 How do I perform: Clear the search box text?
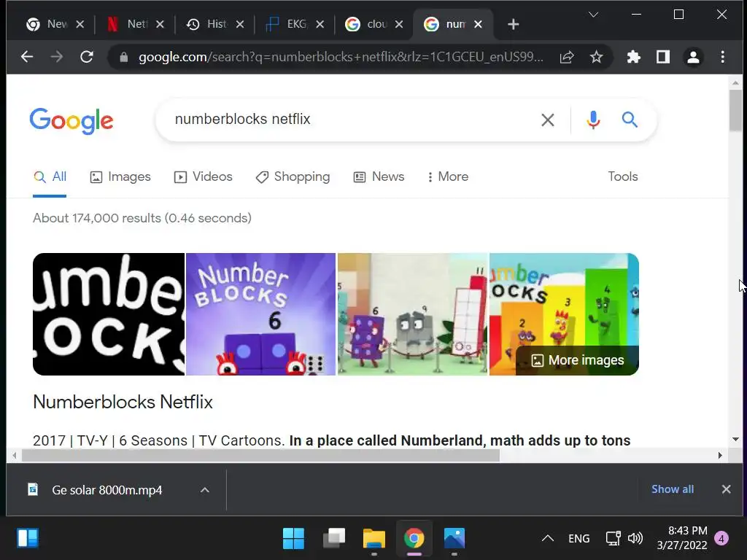[548, 120]
